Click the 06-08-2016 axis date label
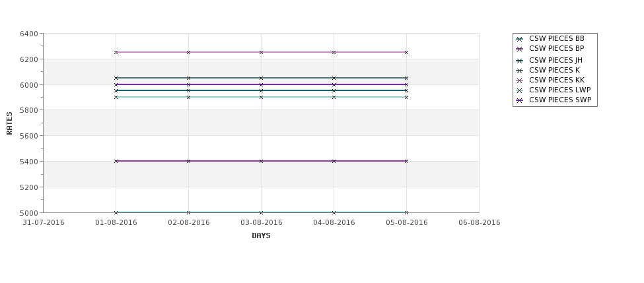This screenshot has width=644, height=283. 480,223
